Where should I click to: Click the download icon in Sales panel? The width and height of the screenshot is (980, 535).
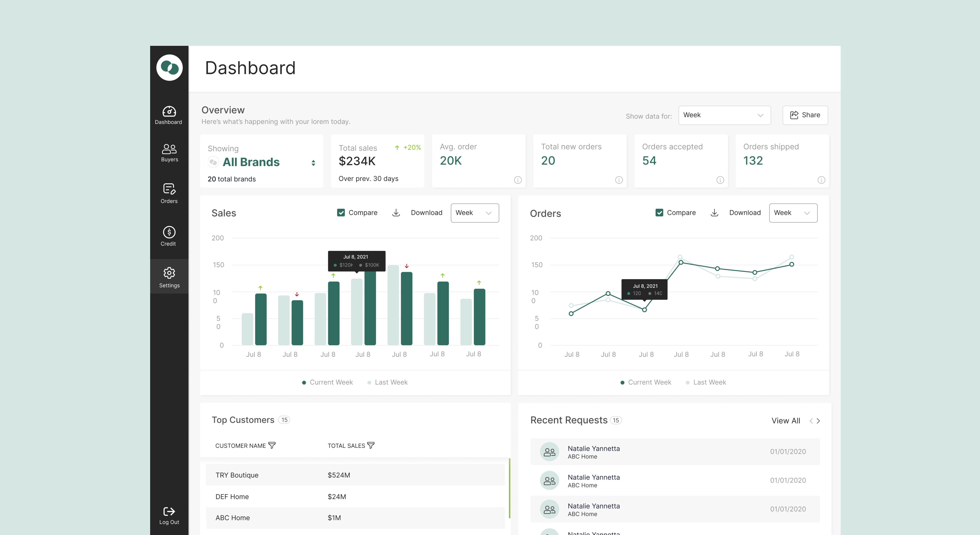pyautogui.click(x=396, y=213)
